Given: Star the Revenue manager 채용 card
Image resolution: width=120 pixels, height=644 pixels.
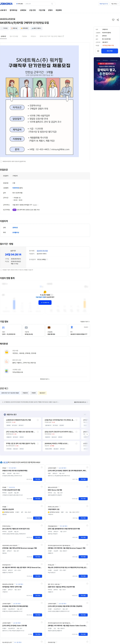Looking at the screenshot, I should (x=42, y=545).
